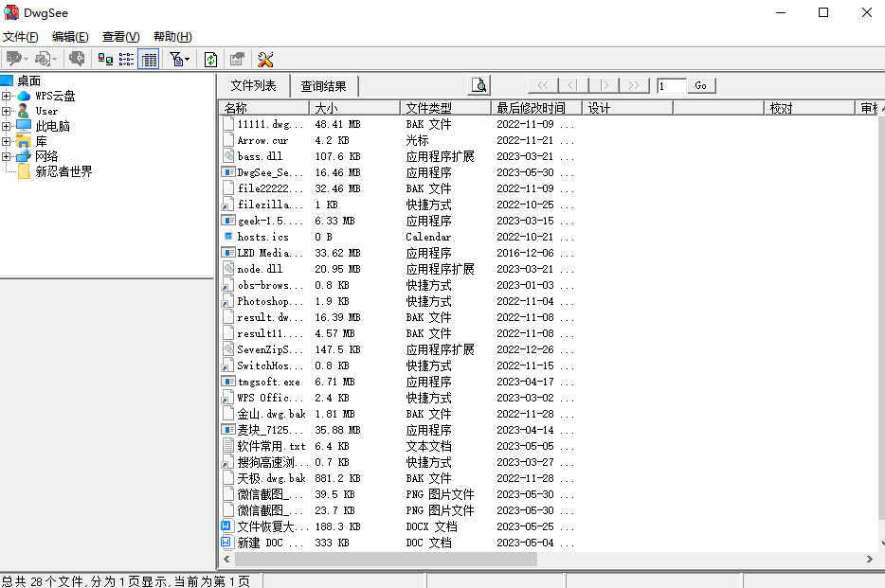Select WPS云盘 in the tree
This screenshot has height=588, width=885.
point(55,96)
